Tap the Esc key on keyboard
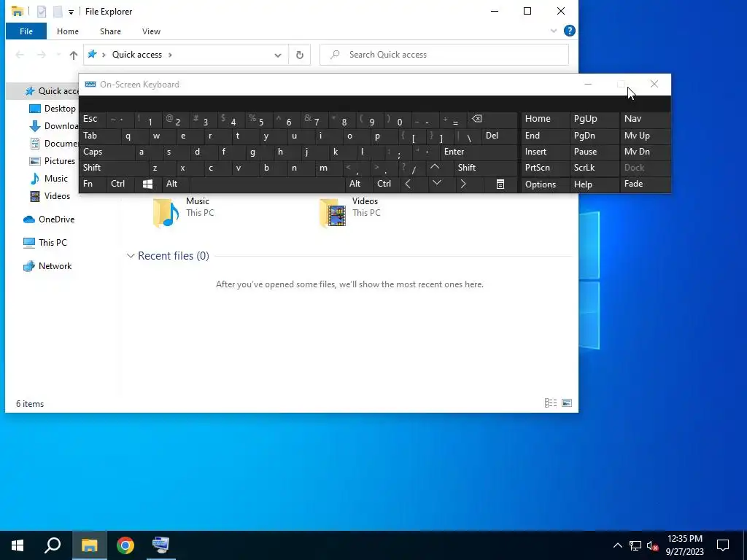 click(93, 119)
